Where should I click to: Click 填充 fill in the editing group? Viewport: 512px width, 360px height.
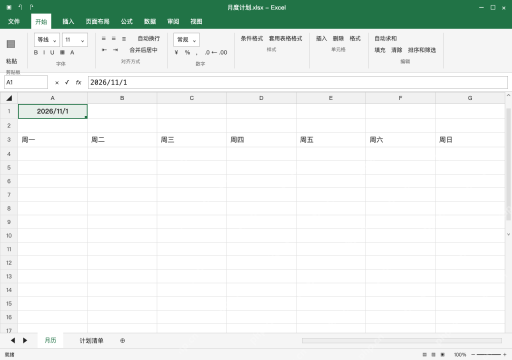[380, 50]
